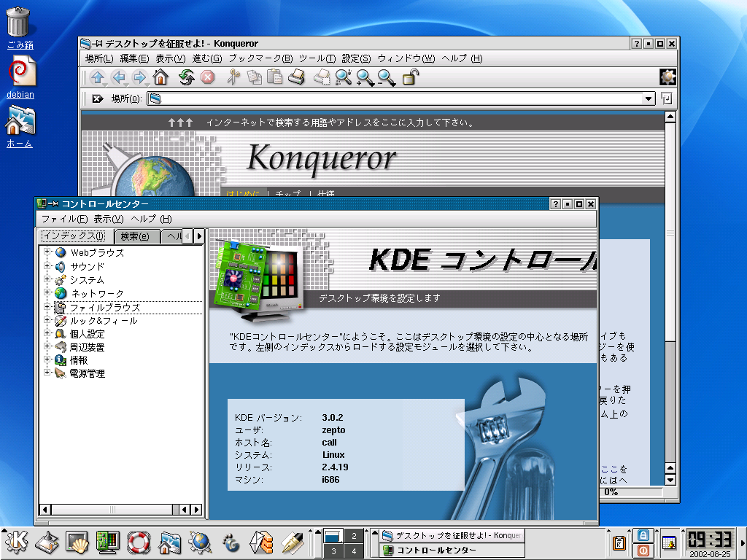Open the Konqueror location history dropdown

pos(649,98)
